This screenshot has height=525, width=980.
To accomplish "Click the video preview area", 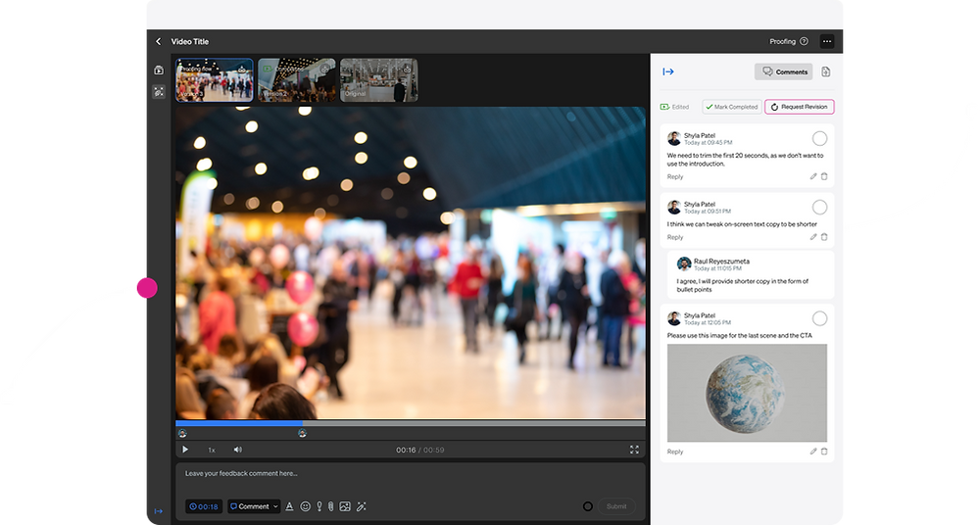I will 411,262.
